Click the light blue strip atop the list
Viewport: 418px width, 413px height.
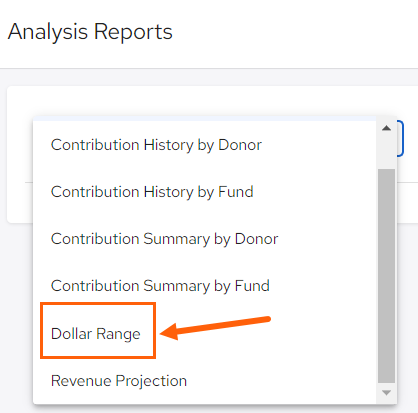click(x=205, y=118)
